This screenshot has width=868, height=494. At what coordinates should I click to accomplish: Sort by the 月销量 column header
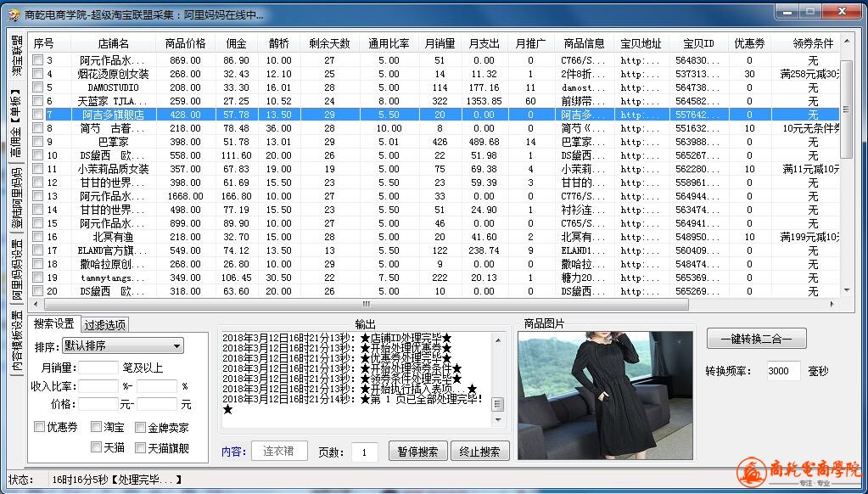pyautogui.click(x=439, y=43)
